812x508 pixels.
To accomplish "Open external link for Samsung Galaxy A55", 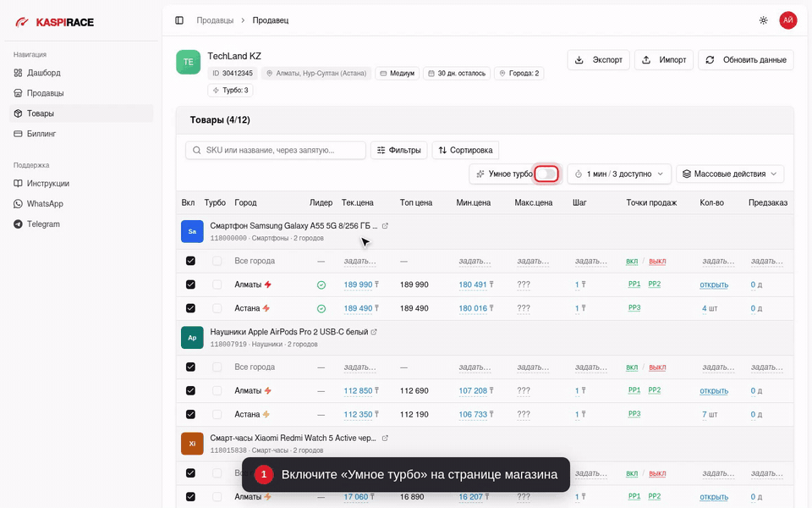I will (385, 226).
